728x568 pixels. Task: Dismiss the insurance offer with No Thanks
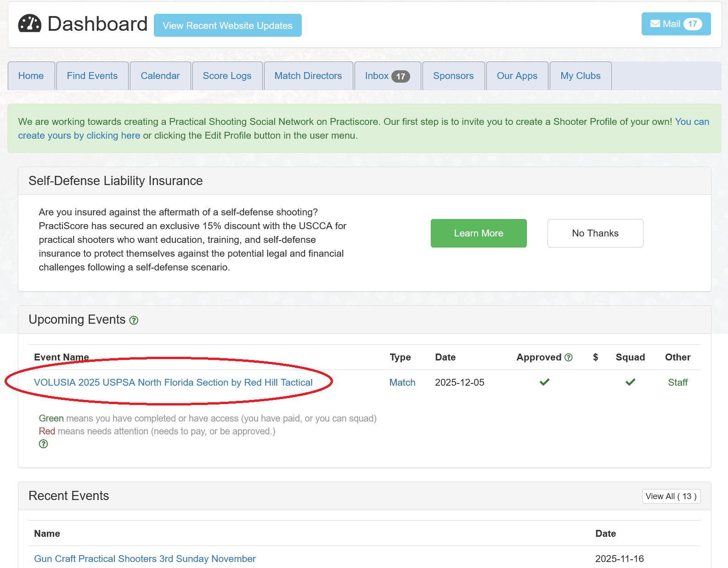click(x=595, y=233)
